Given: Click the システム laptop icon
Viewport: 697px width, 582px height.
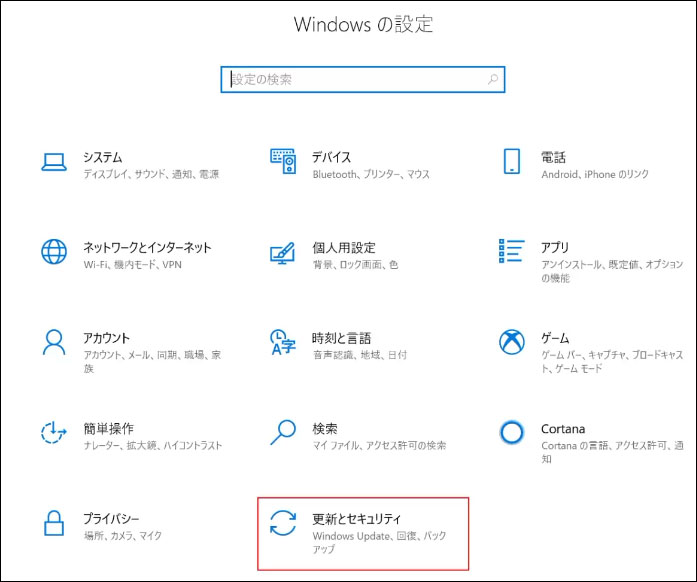Looking at the screenshot, I should click(54, 162).
